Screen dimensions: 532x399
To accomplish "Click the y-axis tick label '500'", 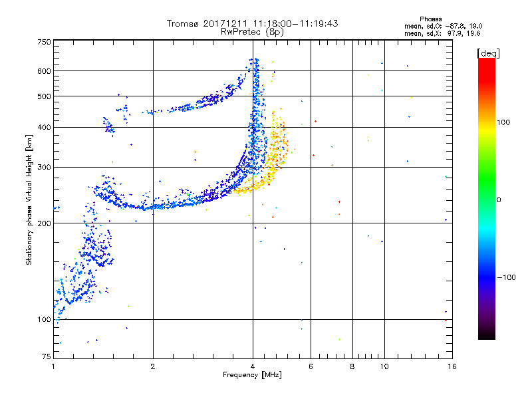I will click(44, 96).
